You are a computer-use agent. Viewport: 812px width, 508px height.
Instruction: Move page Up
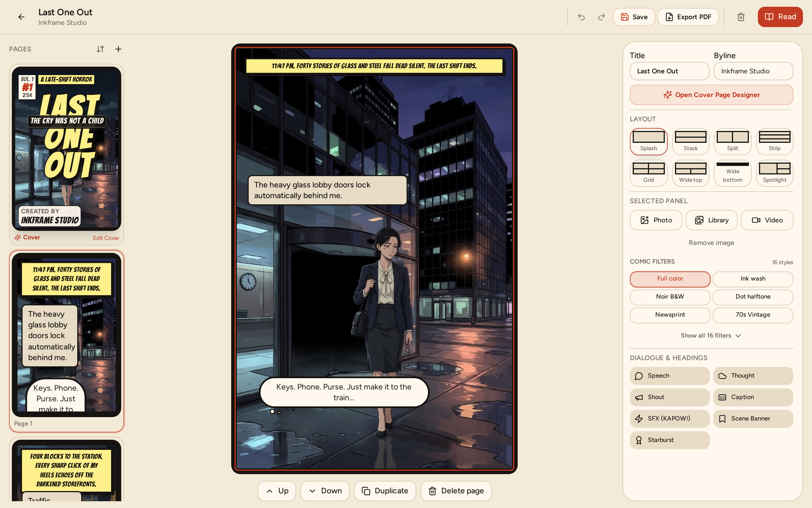click(x=277, y=491)
